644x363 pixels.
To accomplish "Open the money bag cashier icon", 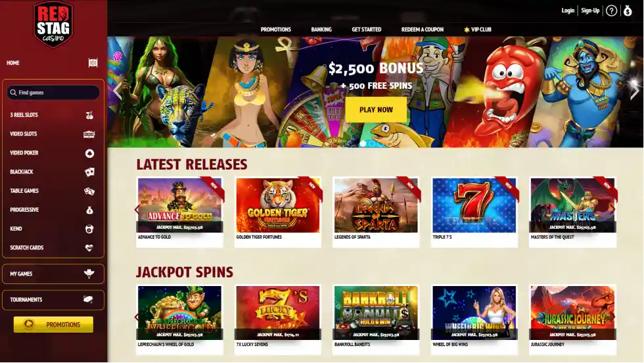I will [x=628, y=11].
